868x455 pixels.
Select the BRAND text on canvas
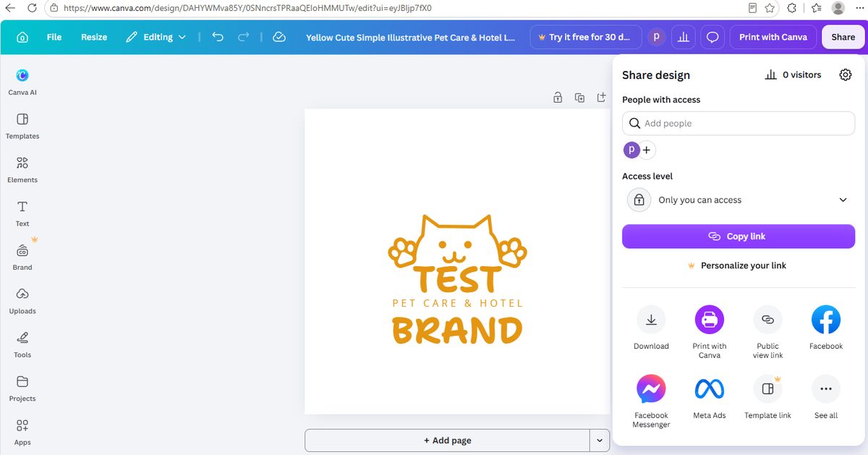457,331
